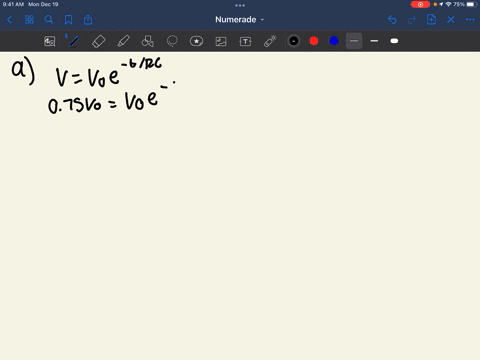Go back with the back arrow
The height and width of the screenshot is (360, 480).
9,20
